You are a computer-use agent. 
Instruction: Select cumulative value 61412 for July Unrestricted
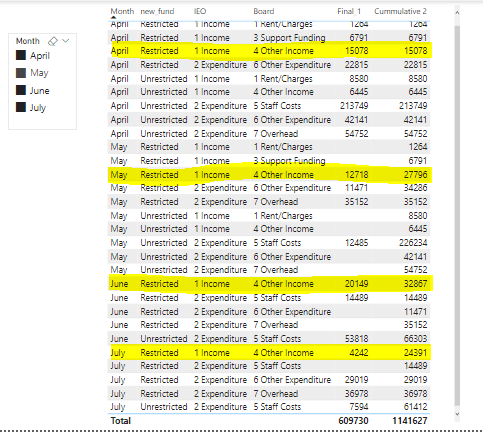click(x=415, y=407)
